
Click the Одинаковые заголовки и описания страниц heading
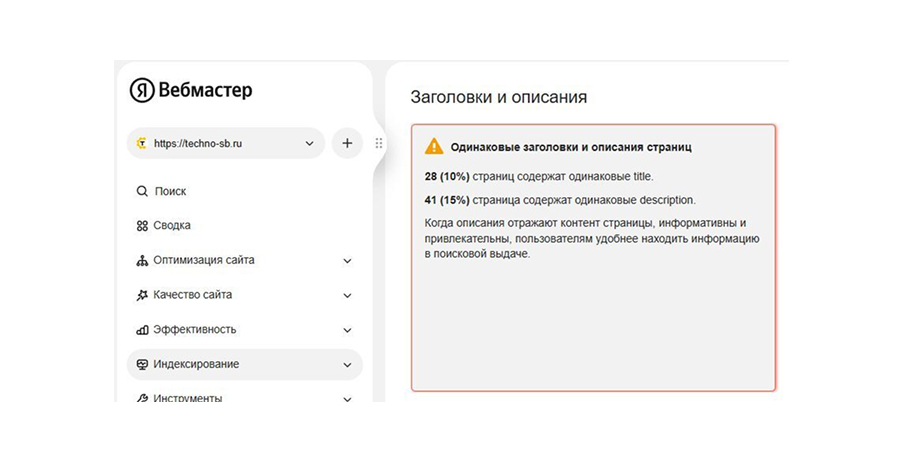tap(572, 147)
